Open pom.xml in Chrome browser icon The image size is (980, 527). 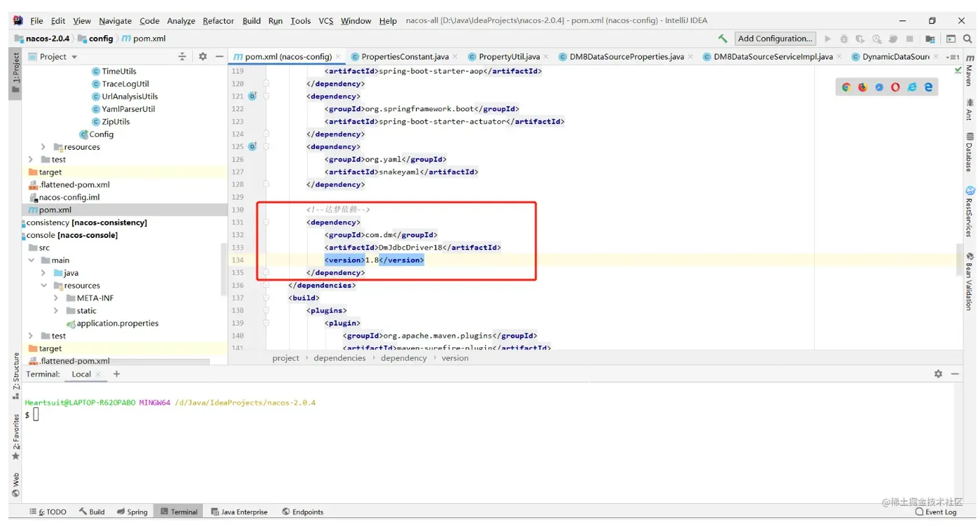tap(846, 87)
